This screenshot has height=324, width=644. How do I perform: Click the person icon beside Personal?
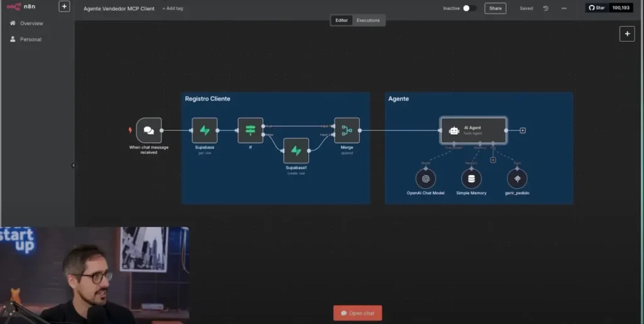(13, 39)
